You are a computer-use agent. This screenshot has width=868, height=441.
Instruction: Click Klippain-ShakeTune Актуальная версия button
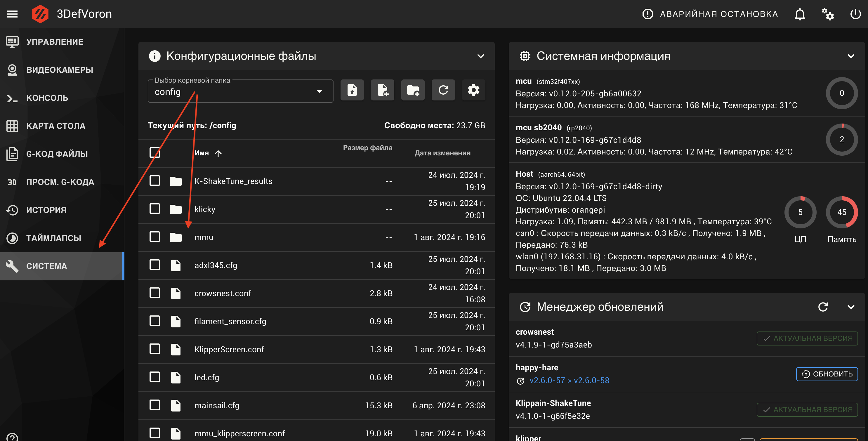tap(807, 410)
